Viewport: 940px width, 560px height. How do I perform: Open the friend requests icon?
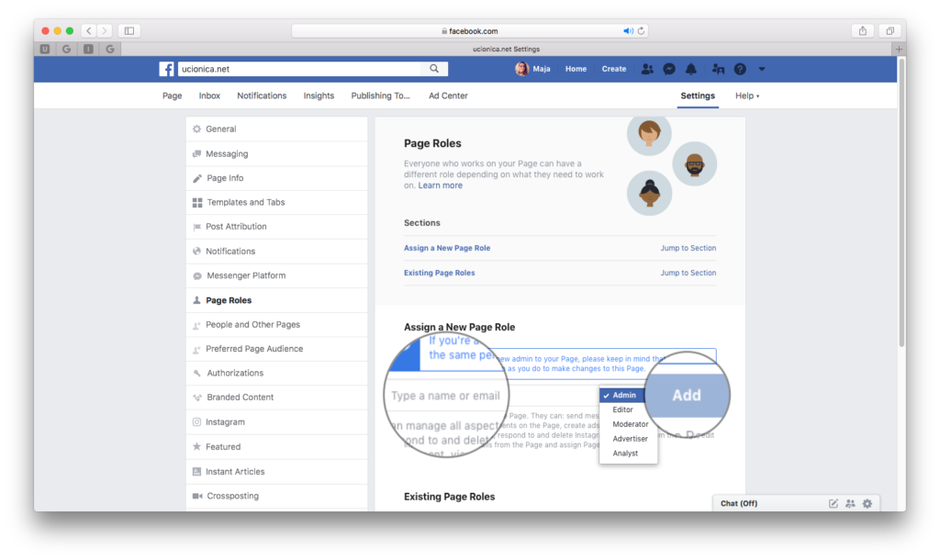tap(648, 69)
